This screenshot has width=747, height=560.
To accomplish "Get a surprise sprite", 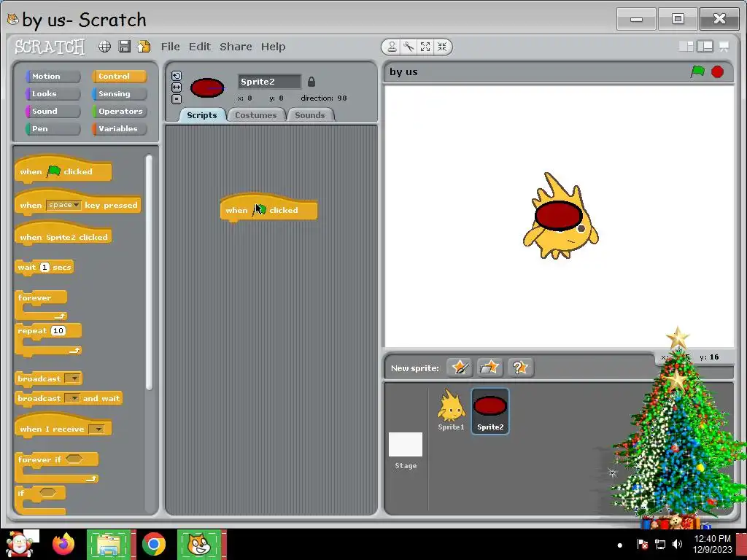I will pos(520,367).
